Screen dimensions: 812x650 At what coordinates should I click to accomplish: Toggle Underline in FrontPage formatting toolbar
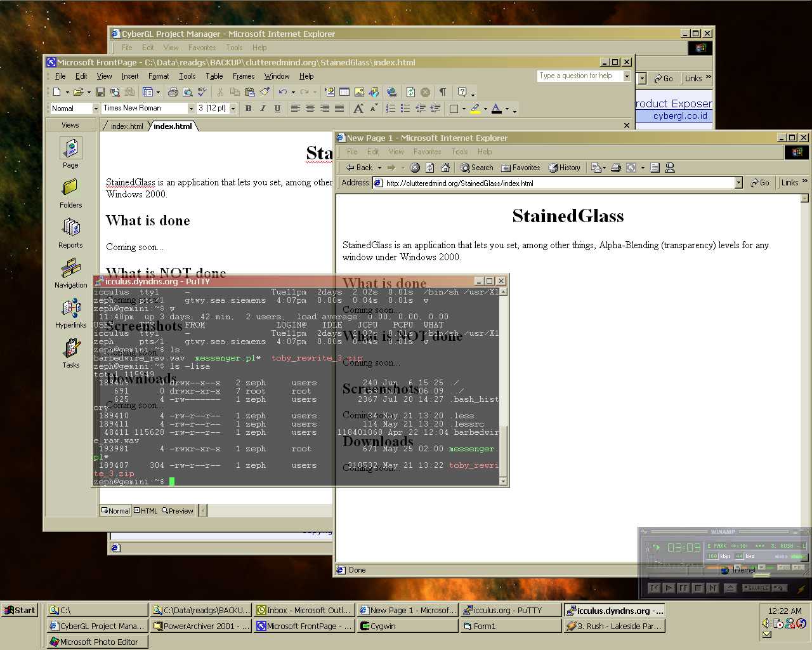point(277,109)
